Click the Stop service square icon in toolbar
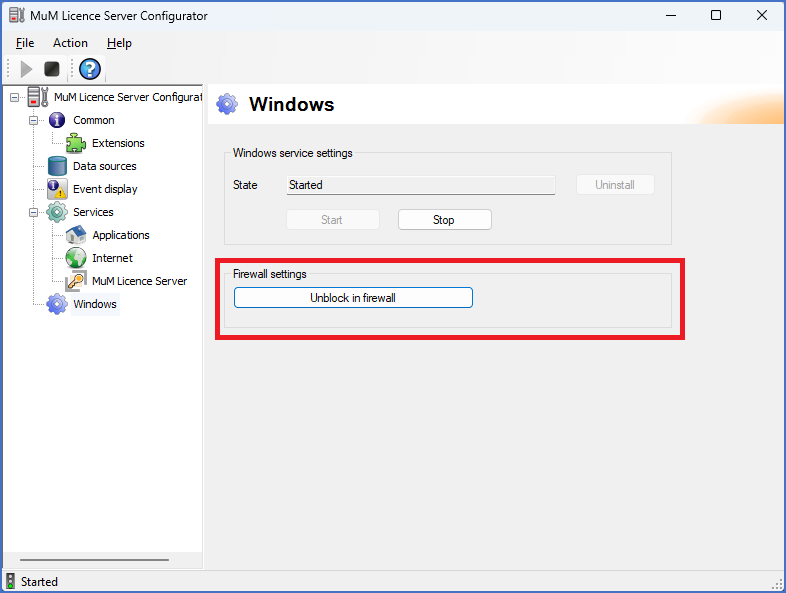 [52, 69]
